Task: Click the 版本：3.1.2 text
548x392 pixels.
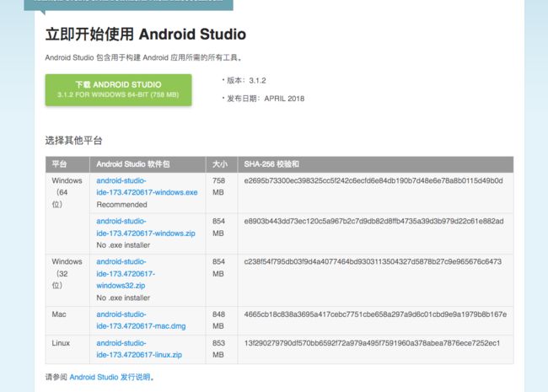Action: (x=246, y=81)
